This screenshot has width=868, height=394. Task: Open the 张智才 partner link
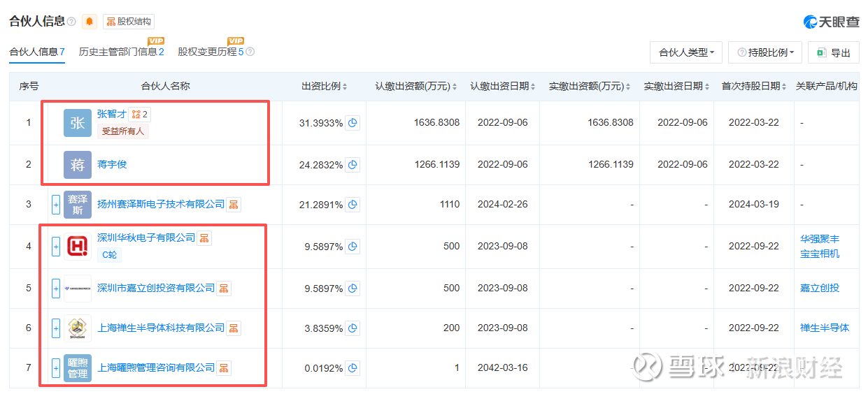(x=112, y=114)
